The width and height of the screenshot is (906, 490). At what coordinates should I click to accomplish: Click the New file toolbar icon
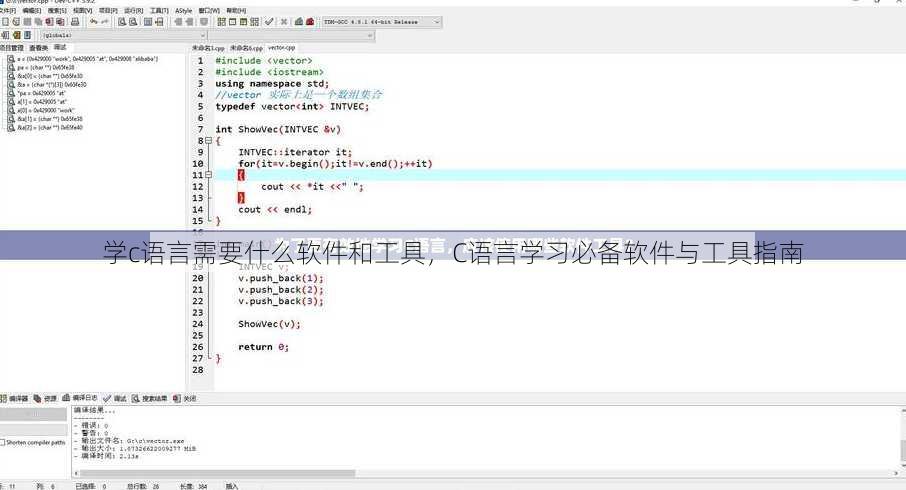point(5,21)
